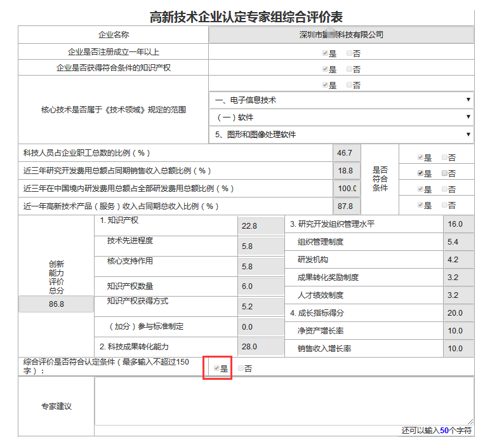Click inside the 专家建议 text area
Screen dimensions: 504x437
pyautogui.click(x=284, y=400)
